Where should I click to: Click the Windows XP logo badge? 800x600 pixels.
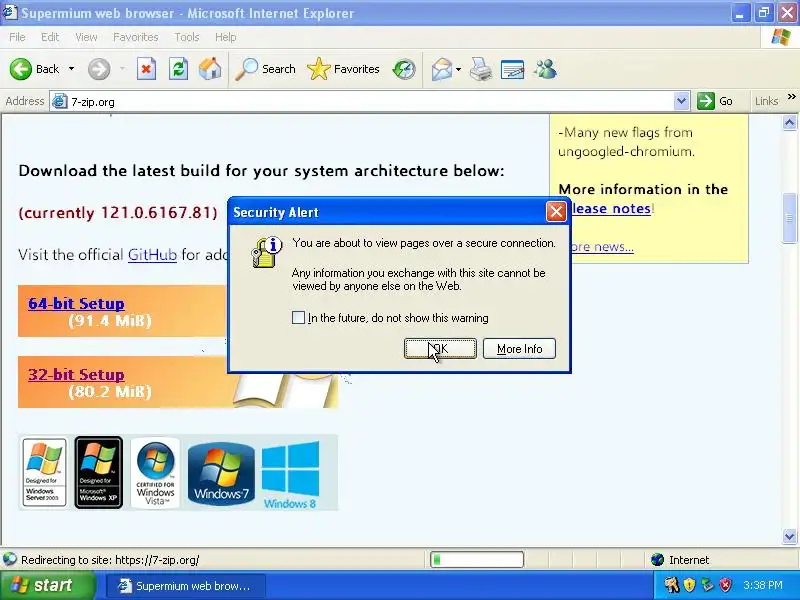98,472
